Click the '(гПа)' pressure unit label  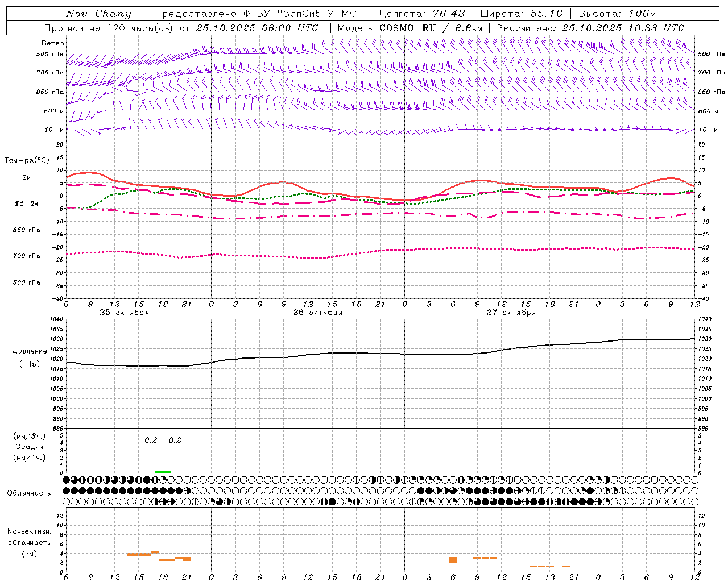pos(30,364)
